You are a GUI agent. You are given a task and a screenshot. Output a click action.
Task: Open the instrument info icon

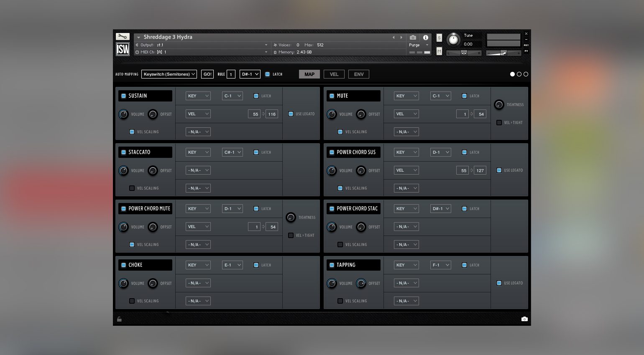pos(425,38)
